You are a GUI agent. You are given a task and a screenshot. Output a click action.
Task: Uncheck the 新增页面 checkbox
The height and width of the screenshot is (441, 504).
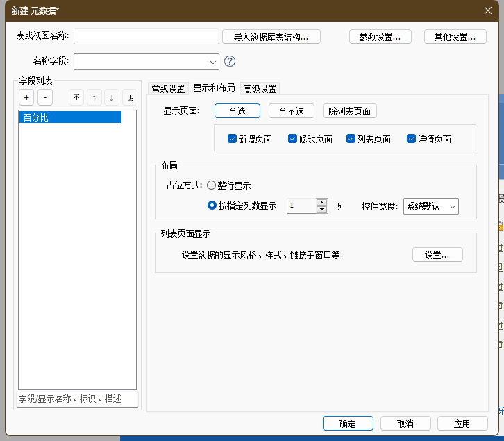[233, 139]
